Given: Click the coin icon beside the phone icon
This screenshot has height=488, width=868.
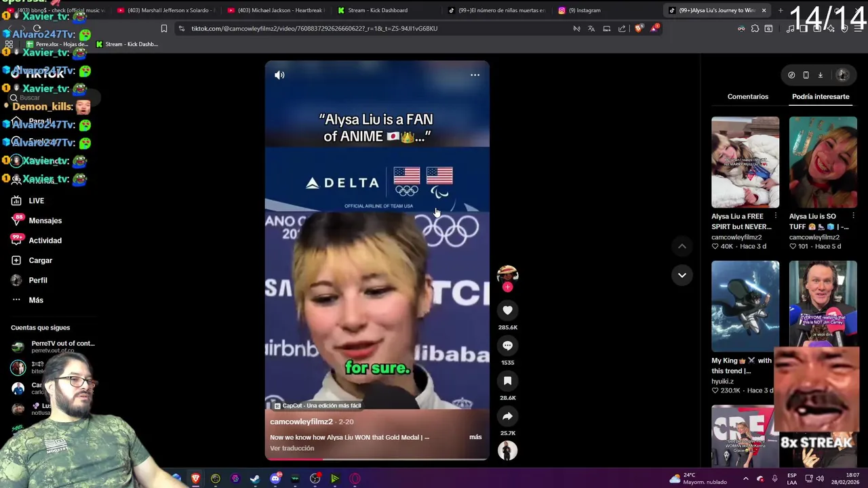Looking at the screenshot, I should pyautogui.click(x=791, y=75).
